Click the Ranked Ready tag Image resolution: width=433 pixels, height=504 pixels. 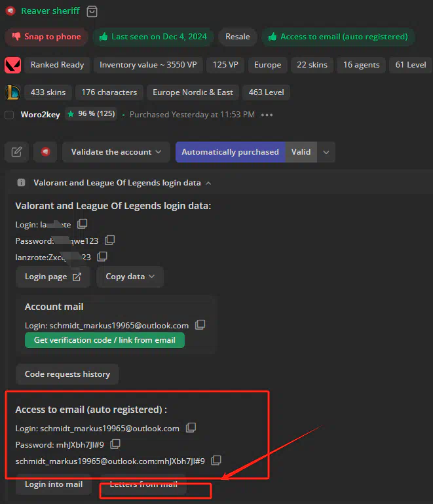tap(58, 65)
